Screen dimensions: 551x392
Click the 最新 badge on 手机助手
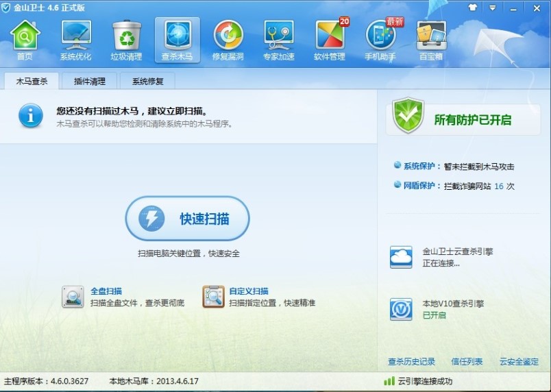click(395, 22)
